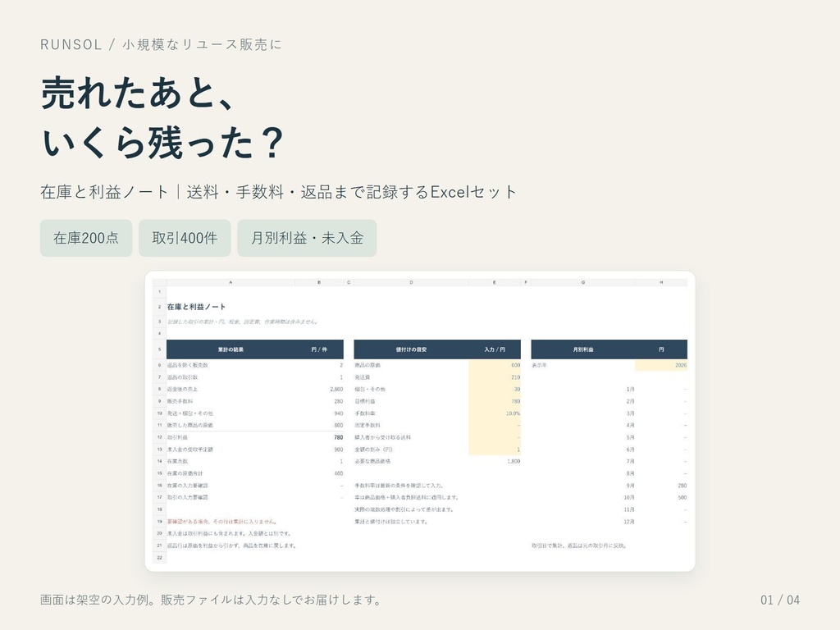
Task: Select column B header in the spreadsheet
Action: (x=319, y=282)
